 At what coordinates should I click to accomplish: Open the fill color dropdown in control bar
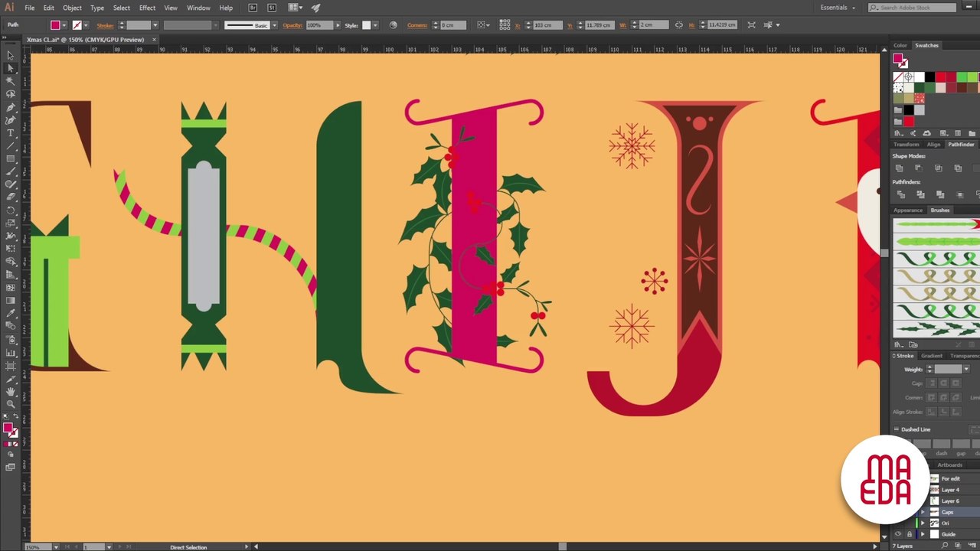tap(65, 25)
